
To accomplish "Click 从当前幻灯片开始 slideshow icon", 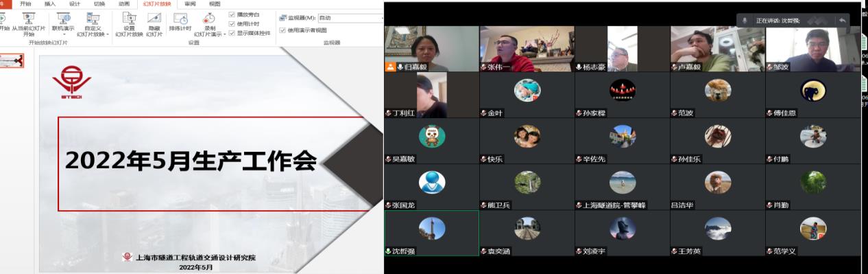I will [x=28, y=18].
